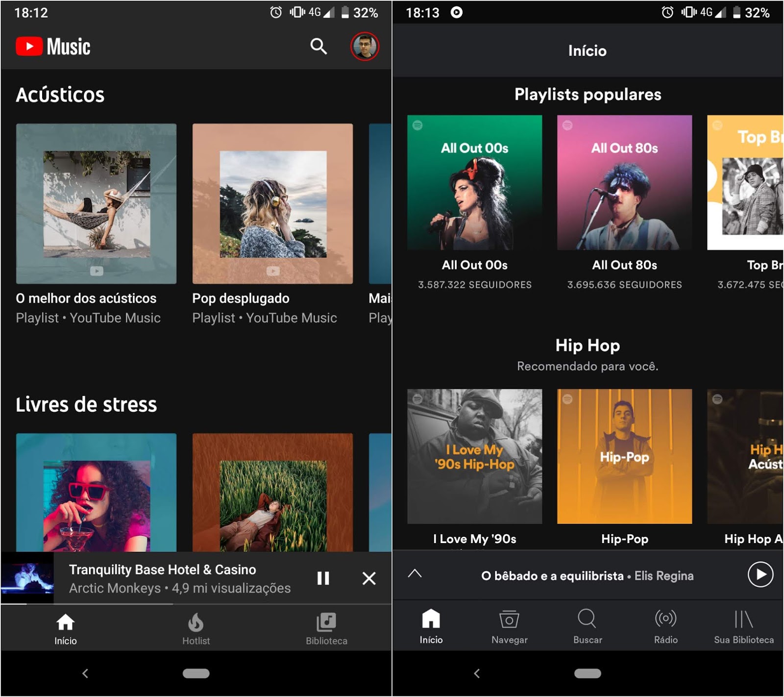Open the Buscar search tab in Spotify

pos(588,626)
